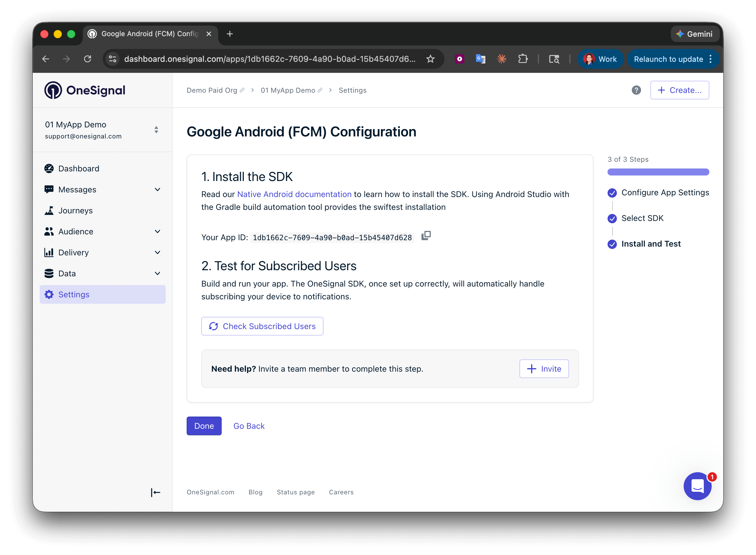
Task: Expand the Audience menu
Action: click(157, 231)
